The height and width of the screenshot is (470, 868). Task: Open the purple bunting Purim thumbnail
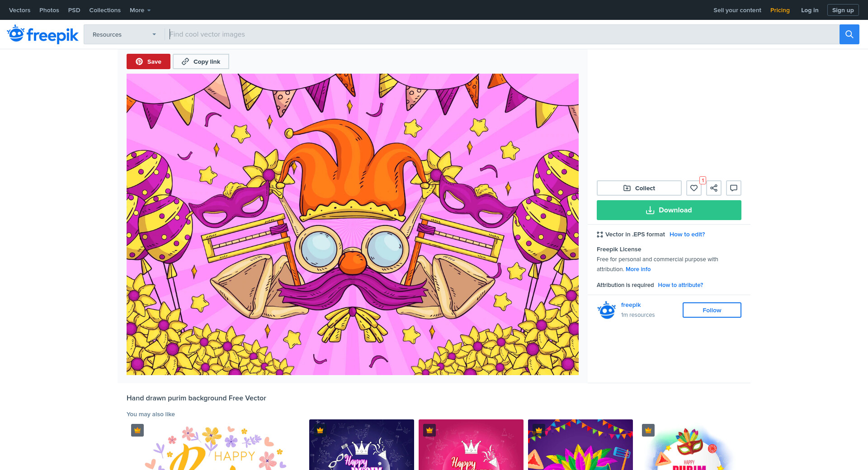[x=580, y=445]
